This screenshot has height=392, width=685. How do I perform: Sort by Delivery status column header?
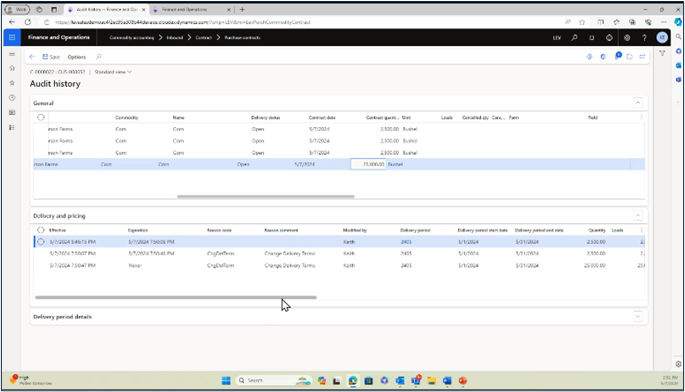coord(266,118)
